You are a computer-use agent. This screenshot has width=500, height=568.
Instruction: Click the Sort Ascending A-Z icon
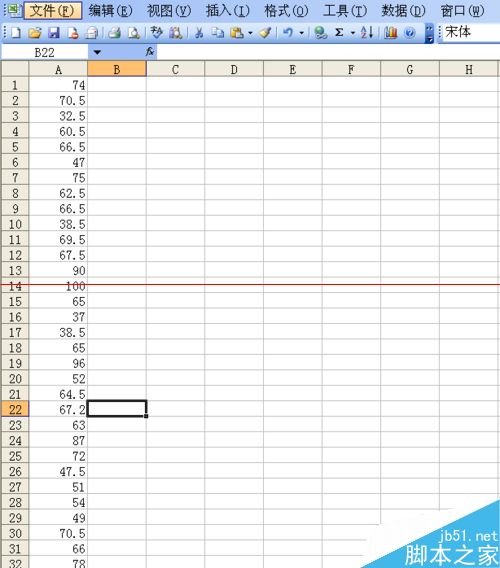coord(367,33)
